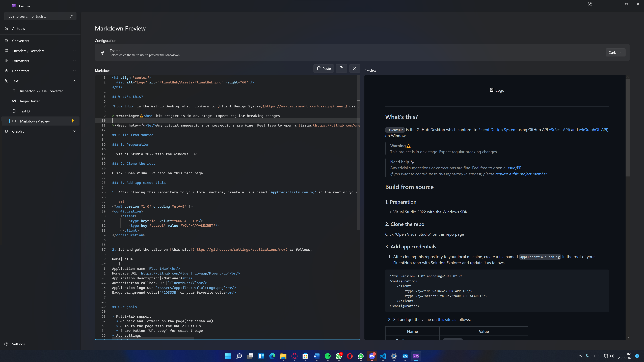Open the Theme dropdown set to Dark
The height and width of the screenshot is (362, 644).
tap(615, 52)
